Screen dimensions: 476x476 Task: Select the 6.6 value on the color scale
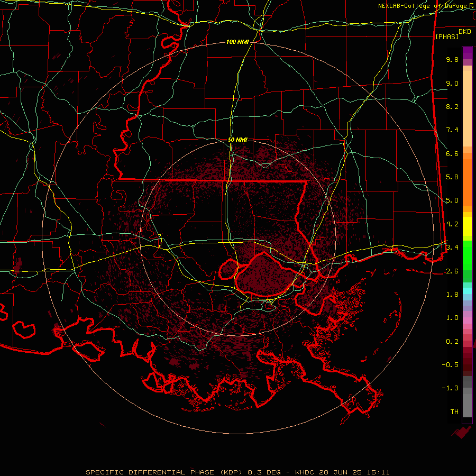pyautogui.click(x=452, y=153)
